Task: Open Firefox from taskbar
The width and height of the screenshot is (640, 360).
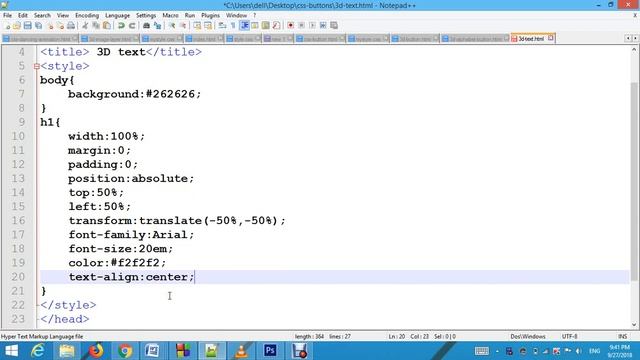Action: (x=96, y=351)
